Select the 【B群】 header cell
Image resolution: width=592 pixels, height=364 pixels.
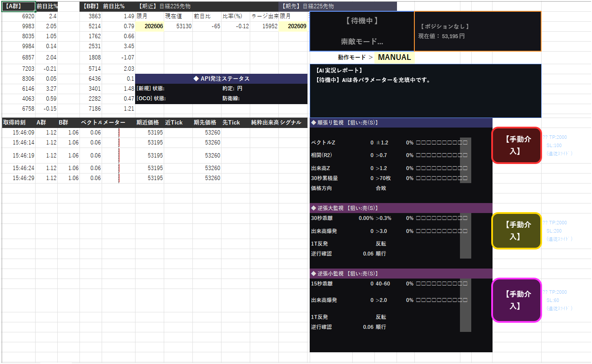(x=90, y=7)
